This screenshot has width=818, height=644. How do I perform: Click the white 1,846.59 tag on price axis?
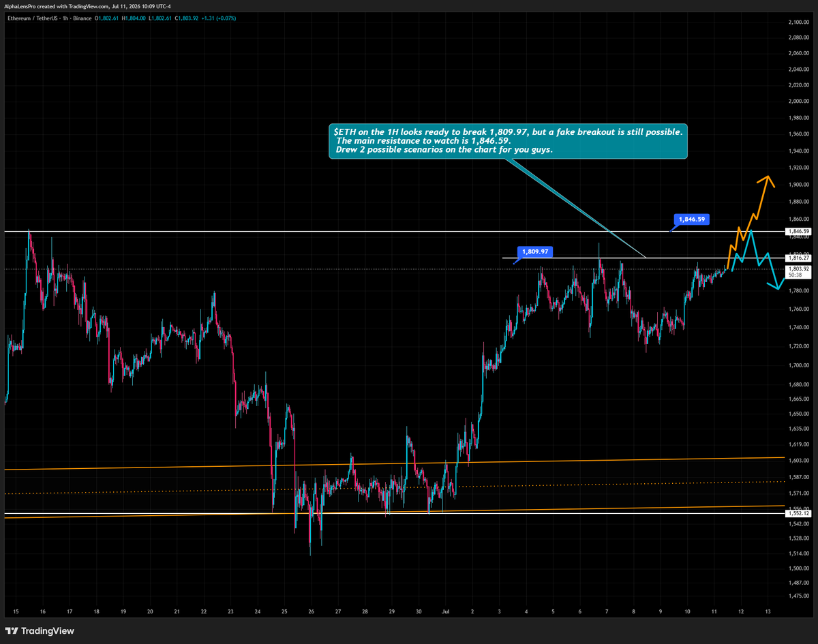coord(798,232)
